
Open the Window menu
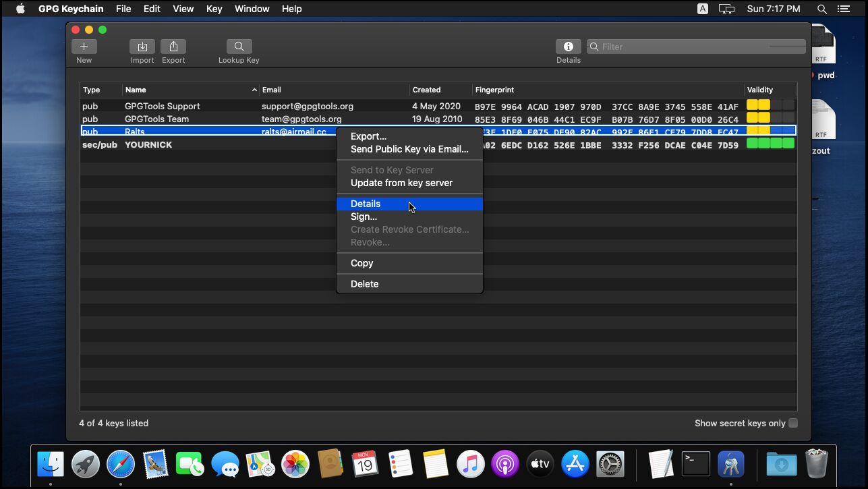tap(251, 9)
